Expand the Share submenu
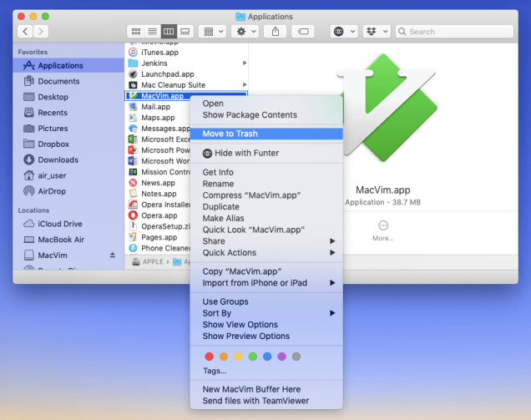This screenshot has height=420, width=531. pos(266,241)
